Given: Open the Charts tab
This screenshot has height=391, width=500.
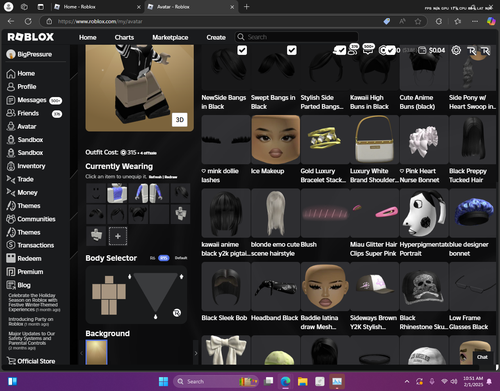Looking at the screenshot, I should click(x=124, y=37).
